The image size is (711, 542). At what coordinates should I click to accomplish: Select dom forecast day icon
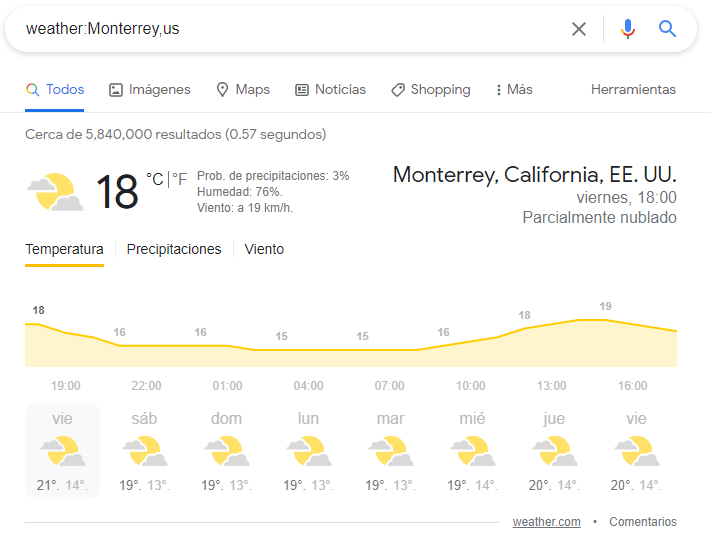pos(227,451)
